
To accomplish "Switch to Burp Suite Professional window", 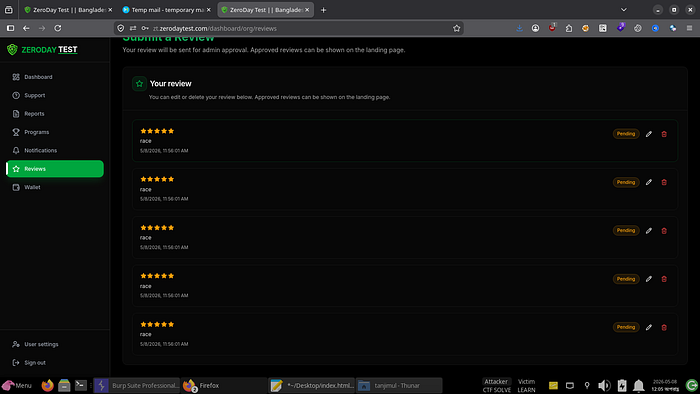I will [136, 386].
